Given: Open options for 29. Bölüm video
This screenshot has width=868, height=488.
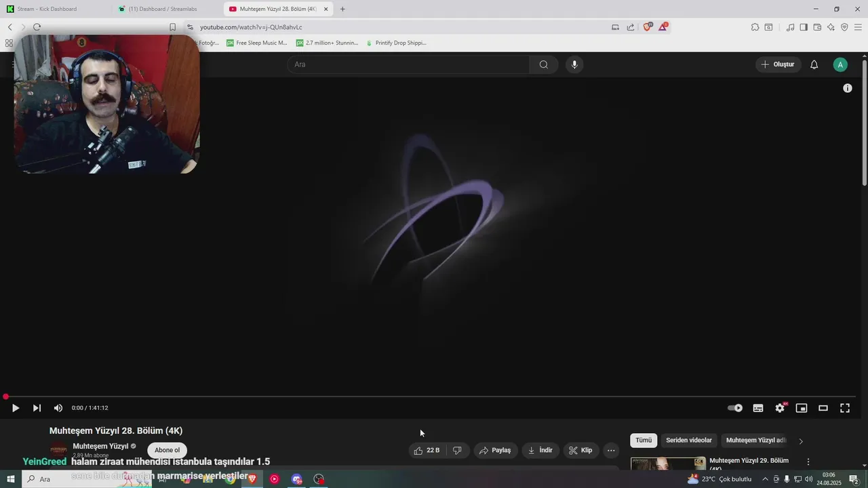Looking at the screenshot, I should point(808,462).
